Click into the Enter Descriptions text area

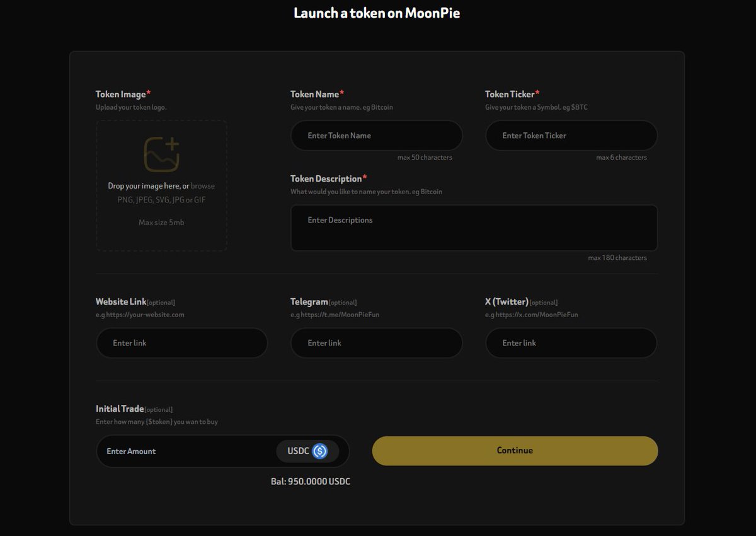point(474,228)
